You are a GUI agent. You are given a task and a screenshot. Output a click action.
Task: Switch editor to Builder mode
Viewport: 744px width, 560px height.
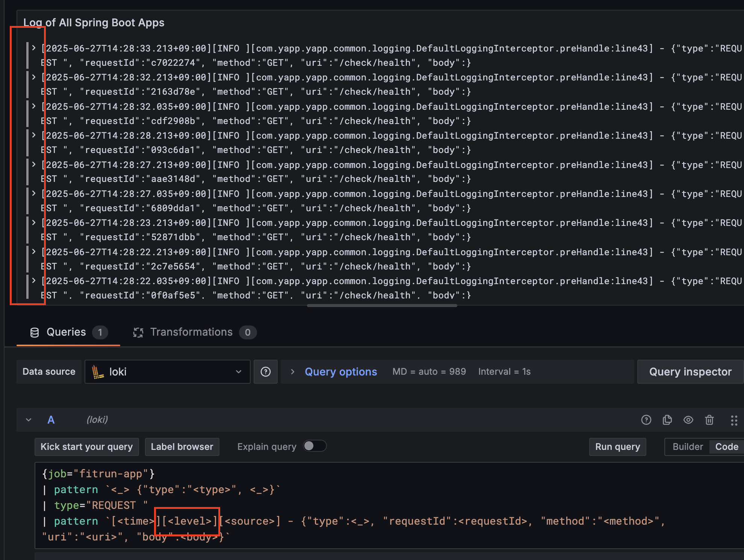coord(688,447)
